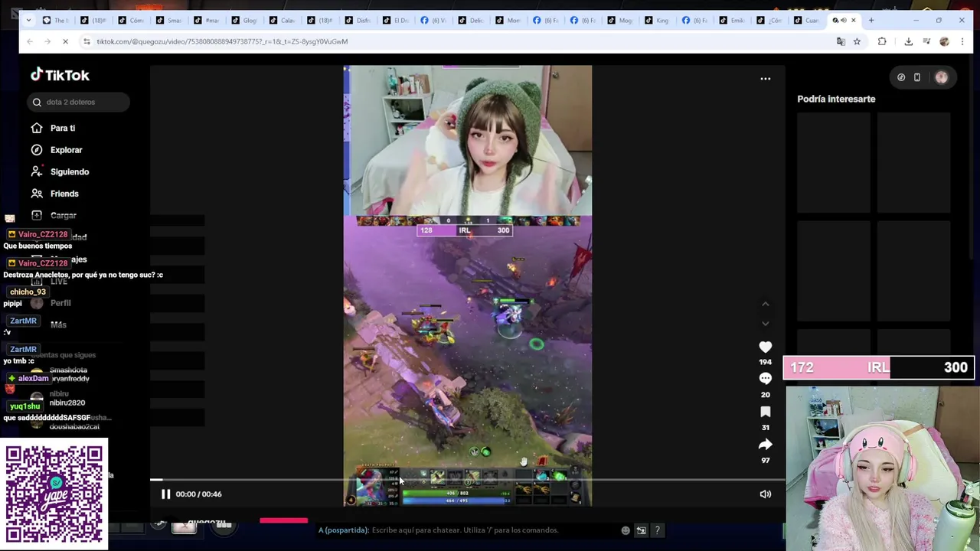980x551 pixels.
Task: Go to next video with down chevron
Action: [765, 324]
